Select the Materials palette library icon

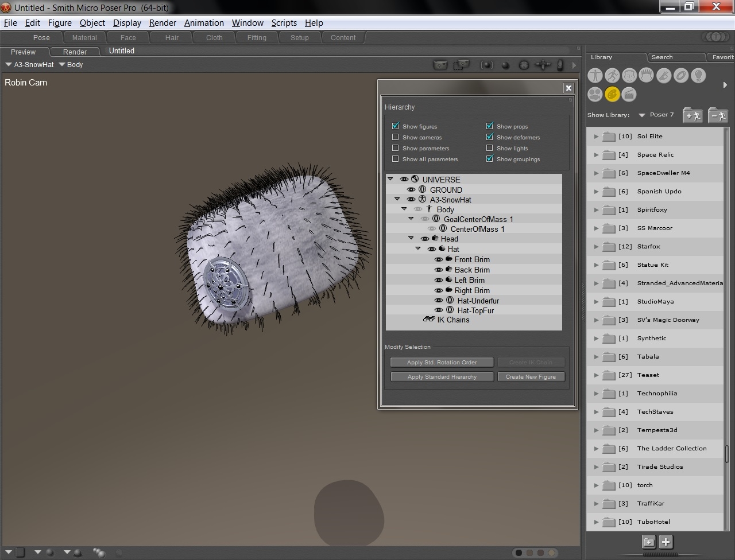[612, 94]
